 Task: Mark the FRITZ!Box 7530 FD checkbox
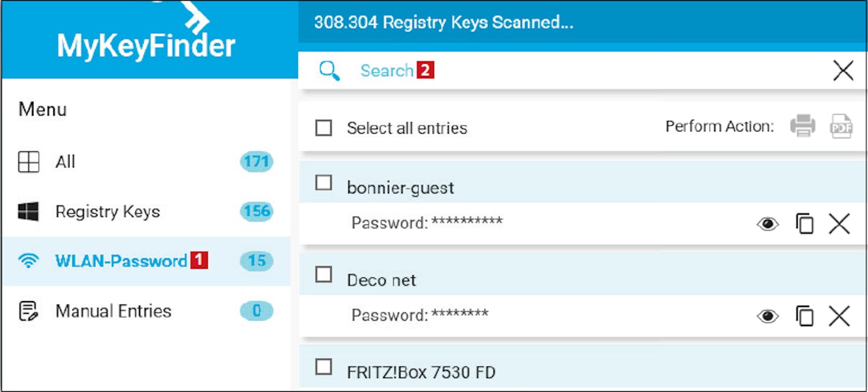(x=323, y=367)
